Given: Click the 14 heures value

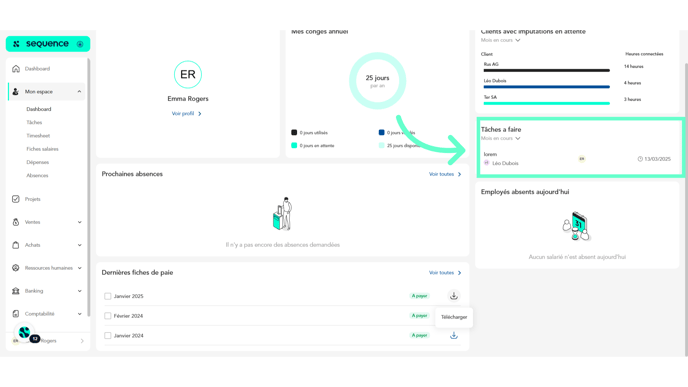Looking at the screenshot, I should pyautogui.click(x=634, y=67).
